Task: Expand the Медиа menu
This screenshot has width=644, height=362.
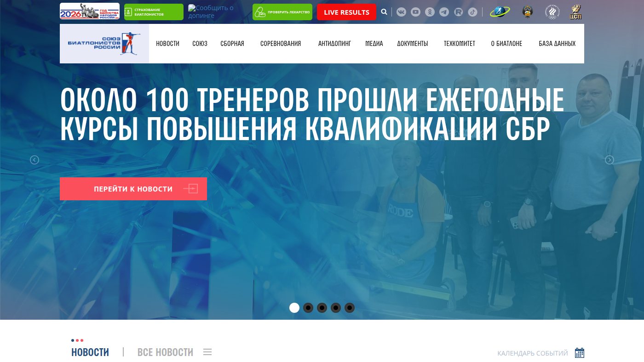Action: [374, 44]
